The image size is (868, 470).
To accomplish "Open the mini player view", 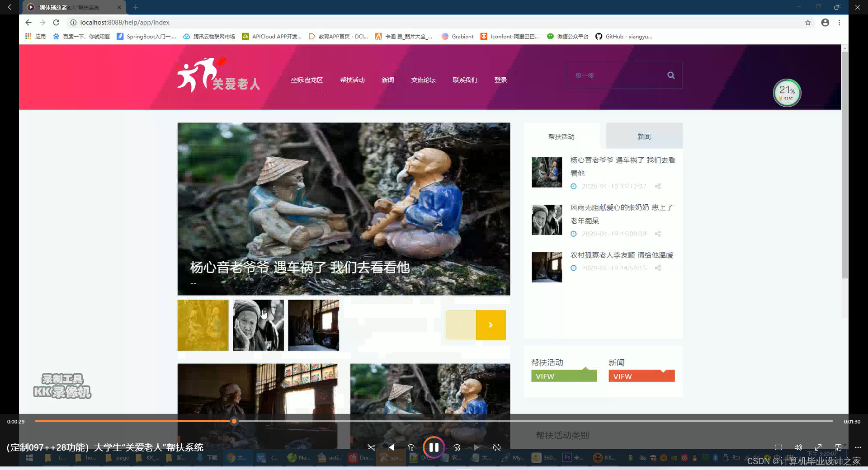I will 838,447.
